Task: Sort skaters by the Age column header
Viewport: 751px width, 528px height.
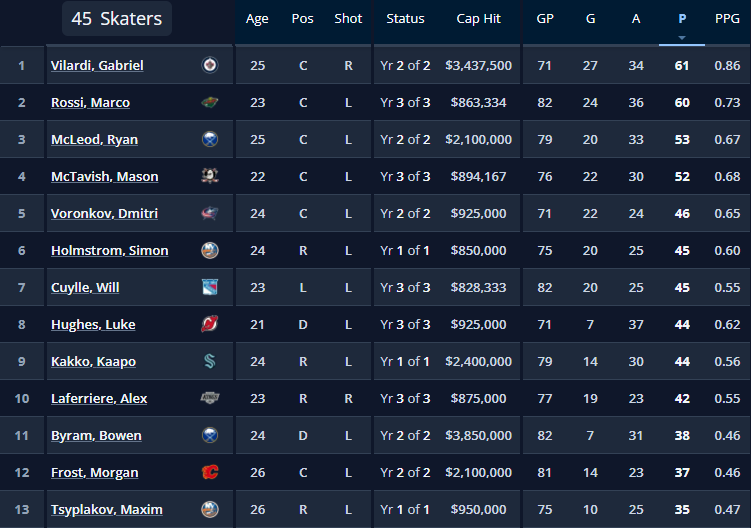Action: pos(257,19)
